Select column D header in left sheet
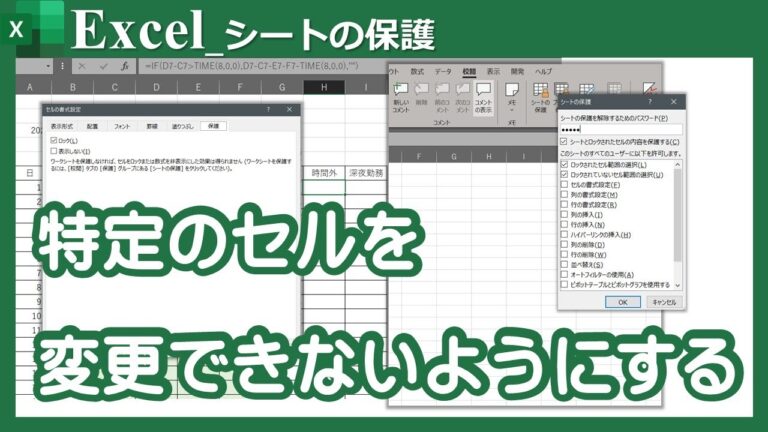 click(x=156, y=87)
